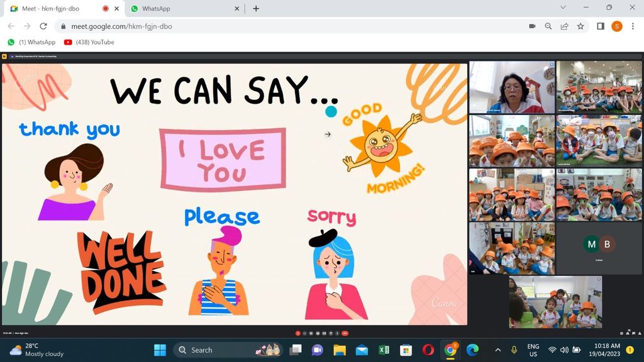This screenshot has height=362, width=644.
Task: Toggle the Chrome side panel
Action: click(601, 26)
